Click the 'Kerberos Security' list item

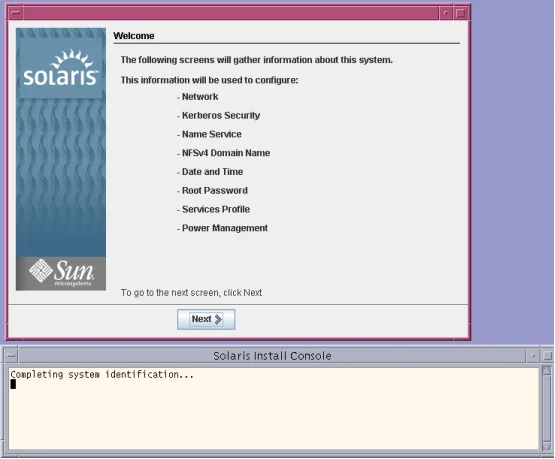pos(221,115)
